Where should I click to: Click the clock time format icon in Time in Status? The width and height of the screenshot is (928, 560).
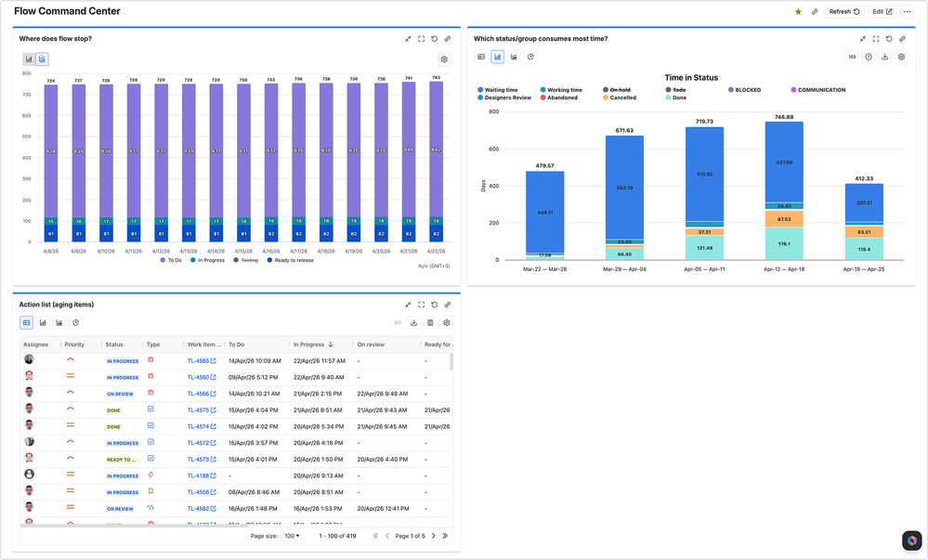tap(869, 57)
